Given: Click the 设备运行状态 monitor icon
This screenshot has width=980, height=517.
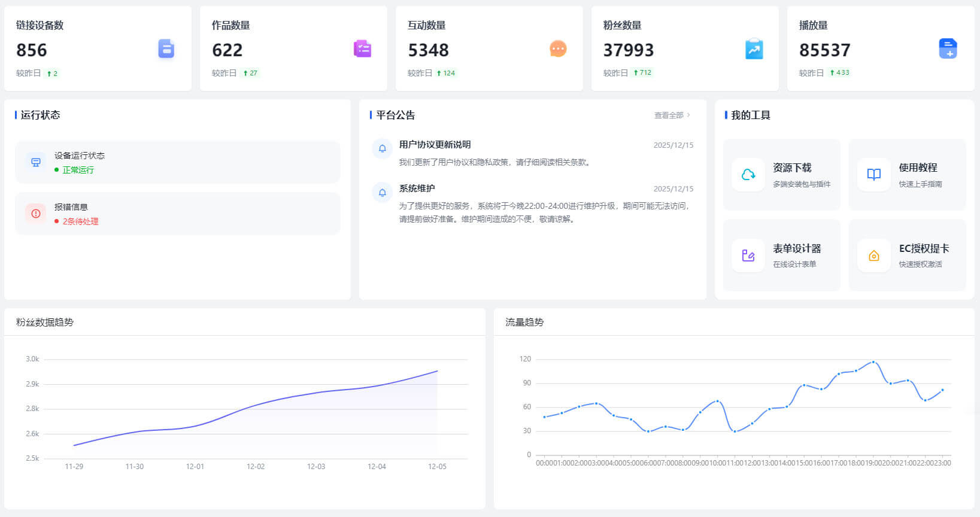Looking at the screenshot, I should pos(36,162).
